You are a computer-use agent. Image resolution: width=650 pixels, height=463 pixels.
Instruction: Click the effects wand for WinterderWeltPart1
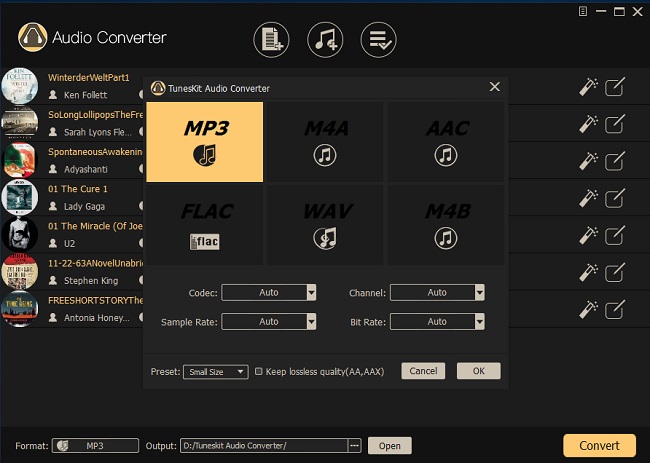(588, 87)
